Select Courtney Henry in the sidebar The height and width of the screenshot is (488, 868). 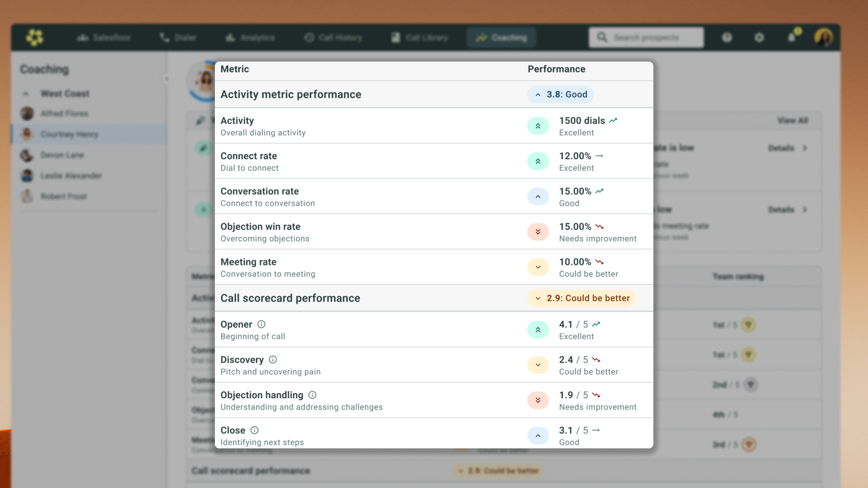(x=89, y=134)
